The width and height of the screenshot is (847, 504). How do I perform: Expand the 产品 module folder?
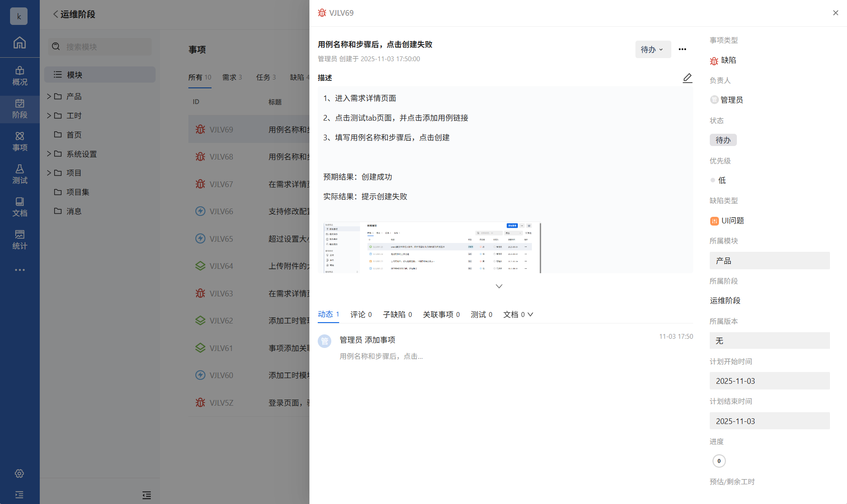tap(49, 96)
